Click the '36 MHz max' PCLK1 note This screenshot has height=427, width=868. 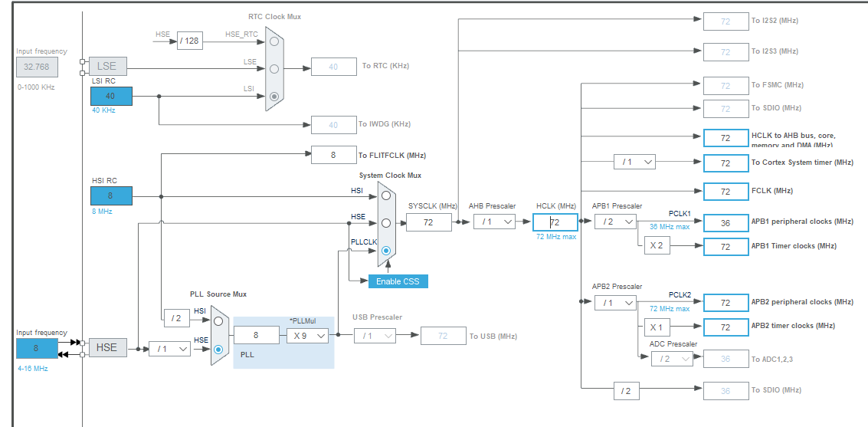[670, 226]
